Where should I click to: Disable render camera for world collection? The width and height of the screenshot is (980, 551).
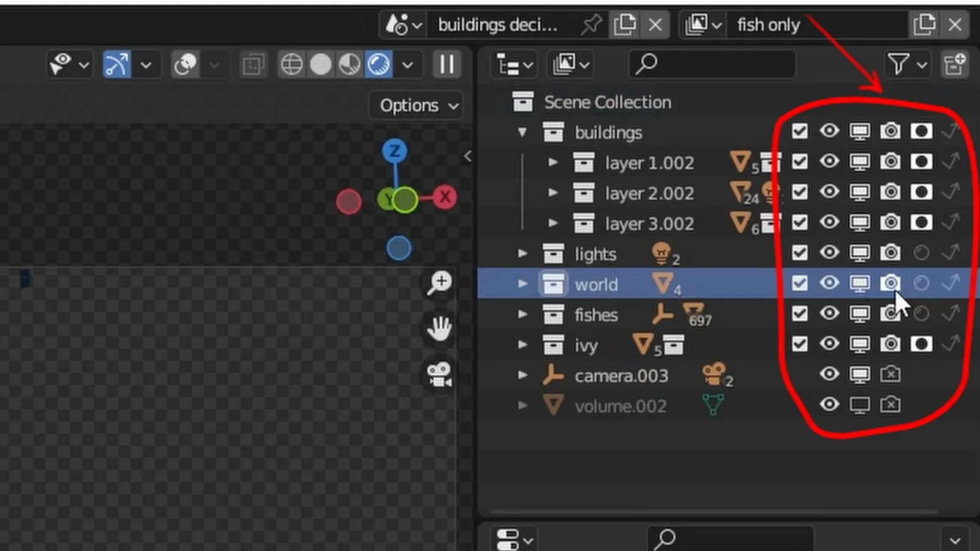point(890,283)
